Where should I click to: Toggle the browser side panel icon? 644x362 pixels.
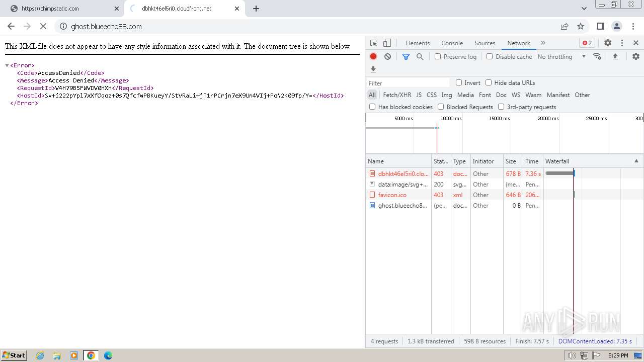[600, 26]
